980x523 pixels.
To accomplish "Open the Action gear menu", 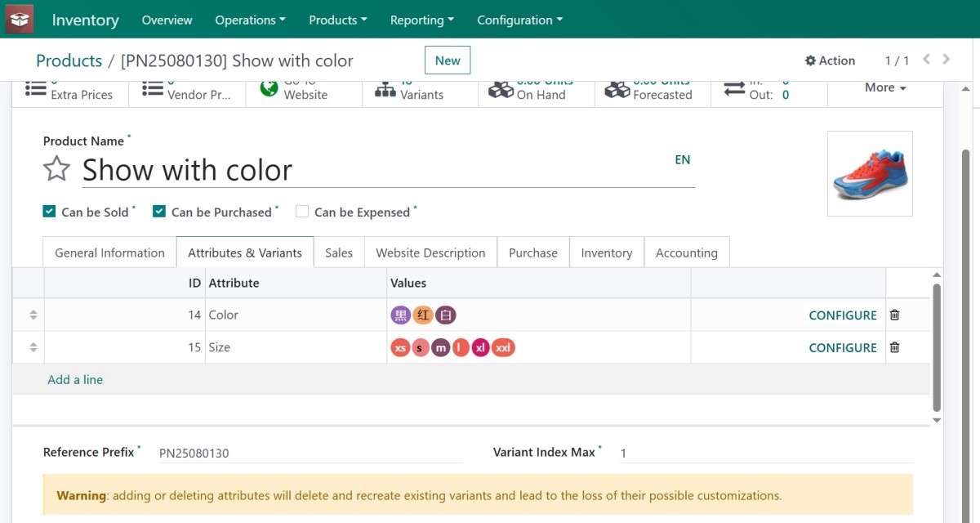I will pyautogui.click(x=830, y=60).
